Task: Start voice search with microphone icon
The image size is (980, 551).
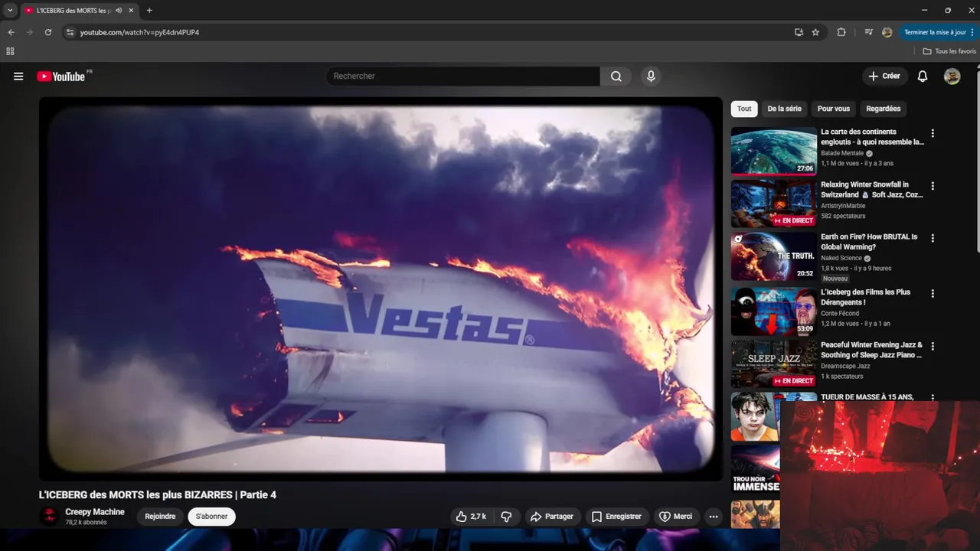Action: tap(651, 77)
